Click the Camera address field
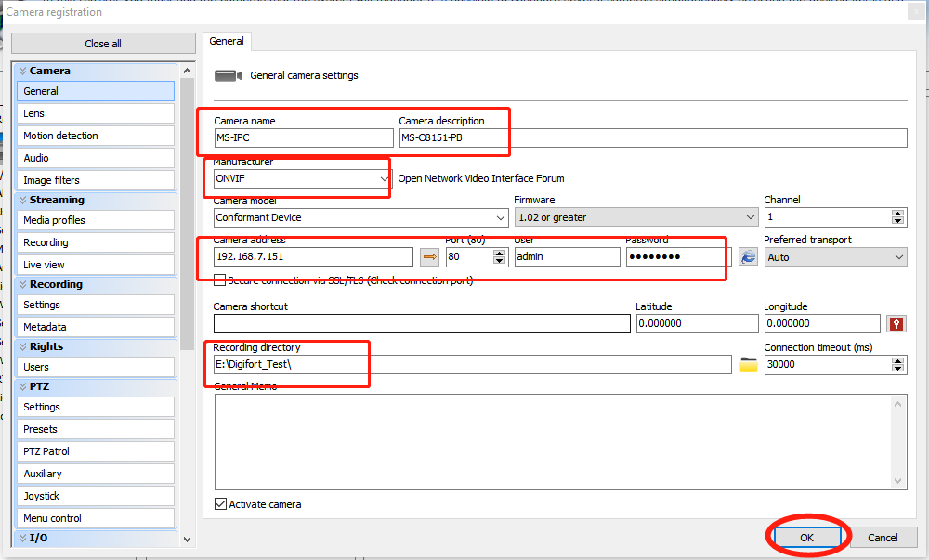Viewport: 929px width, 560px height. click(x=313, y=257)
